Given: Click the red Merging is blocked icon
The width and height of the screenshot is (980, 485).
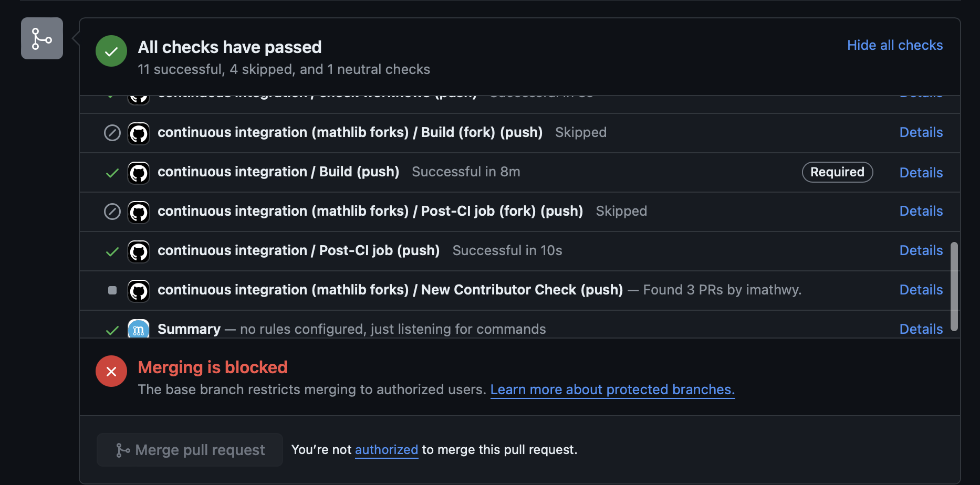Looking at the screenshot, I should pos(111,371).
